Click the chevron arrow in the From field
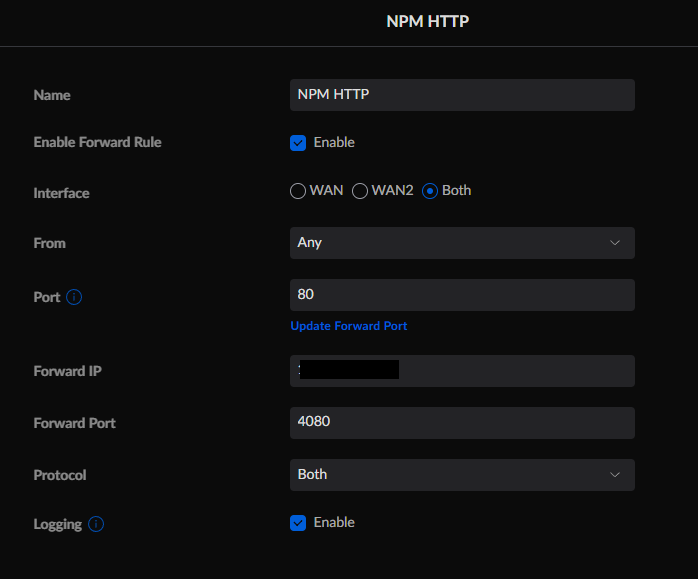This screenshot has height=579, width=698. (614, 243)
